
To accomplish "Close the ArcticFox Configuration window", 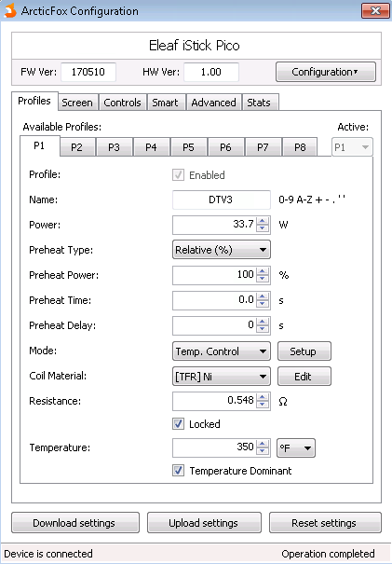I will point(375,11).
